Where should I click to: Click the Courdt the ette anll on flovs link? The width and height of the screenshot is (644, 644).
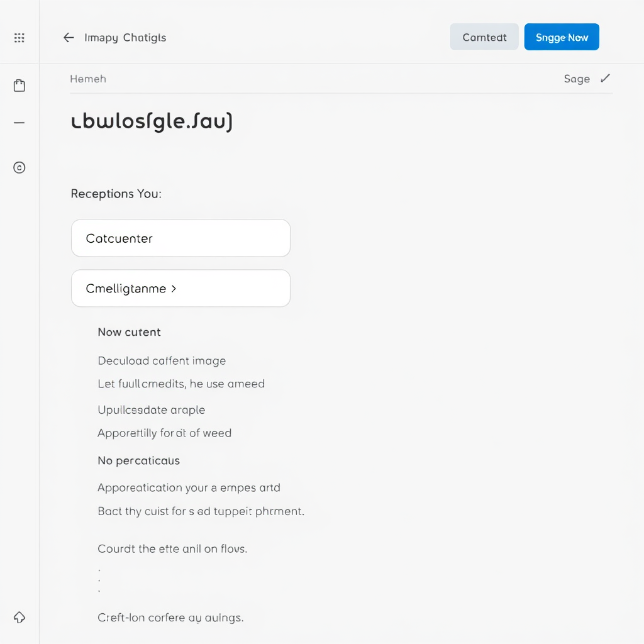172,548
